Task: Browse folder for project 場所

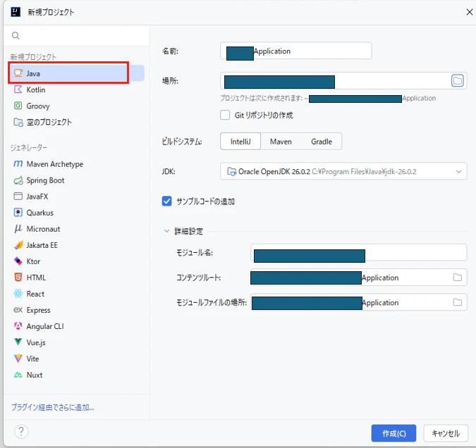Action: click(457, 81)
